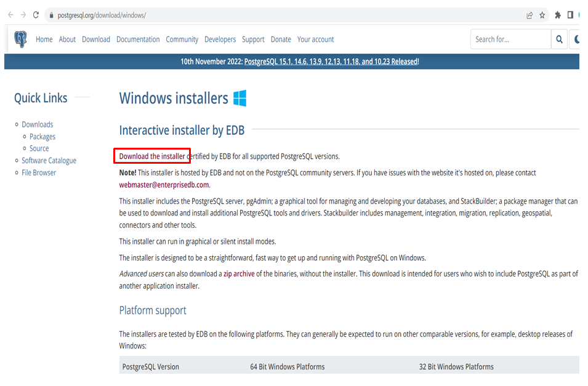The height and width of the screenshot is (386, 588).
Task: Click the PostgreSQL elephant logo
Action: [20, 39]
